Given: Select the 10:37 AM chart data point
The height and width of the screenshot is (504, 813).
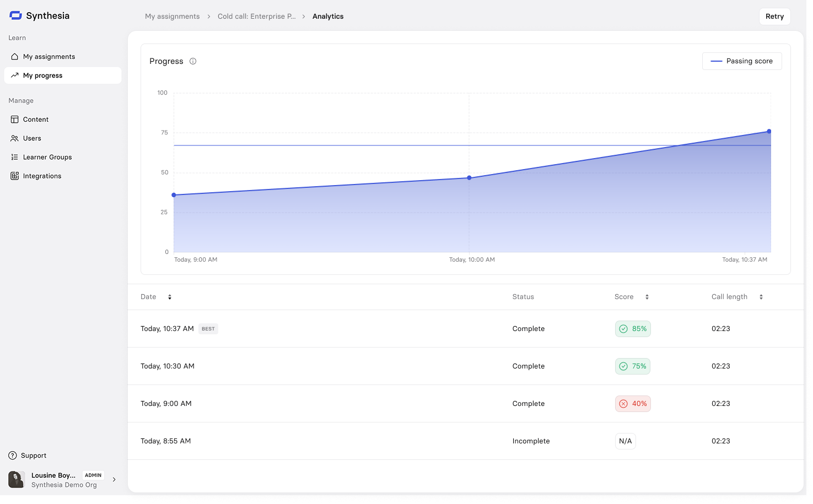Looking at the screenshot, I should [769, 132].
